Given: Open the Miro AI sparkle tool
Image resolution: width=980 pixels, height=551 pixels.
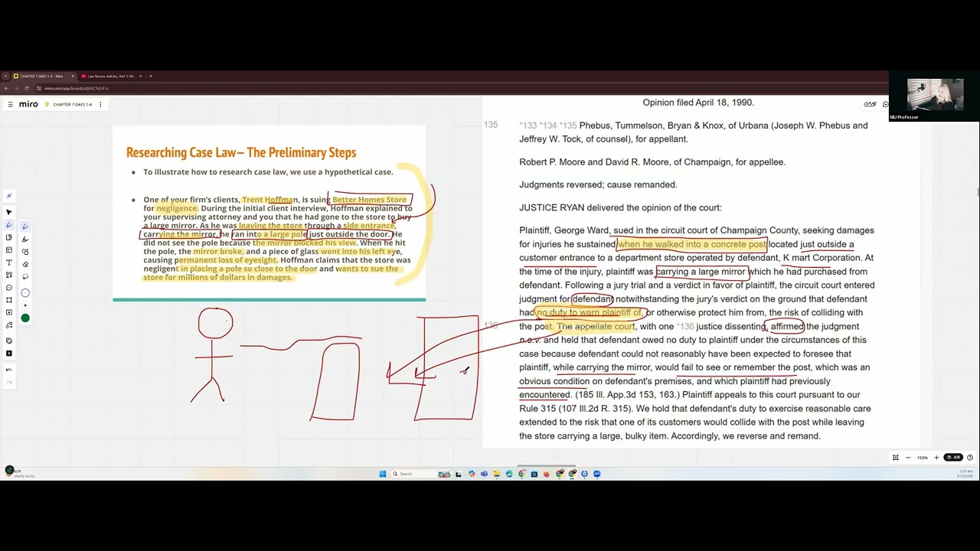Looking at the screenshot, I should [9, 197].
